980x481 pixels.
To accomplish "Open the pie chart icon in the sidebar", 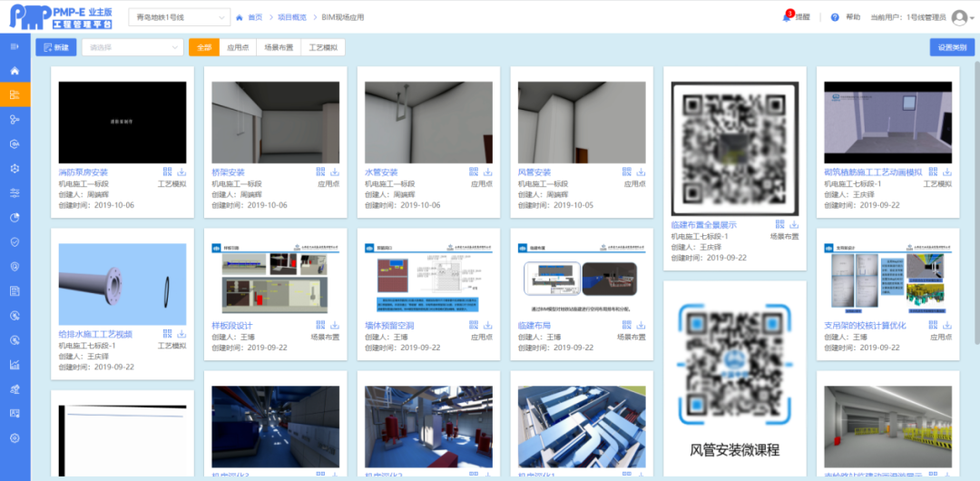I will (x=15, y=218).
